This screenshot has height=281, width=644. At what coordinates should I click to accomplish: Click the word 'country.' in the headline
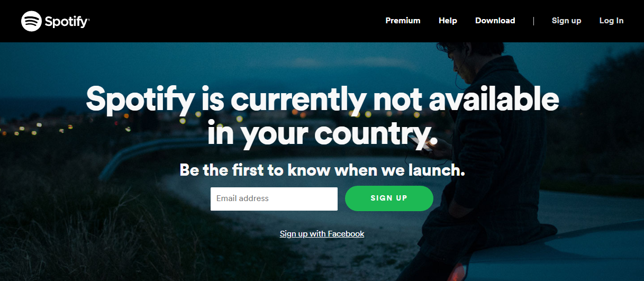click(376, 132)
